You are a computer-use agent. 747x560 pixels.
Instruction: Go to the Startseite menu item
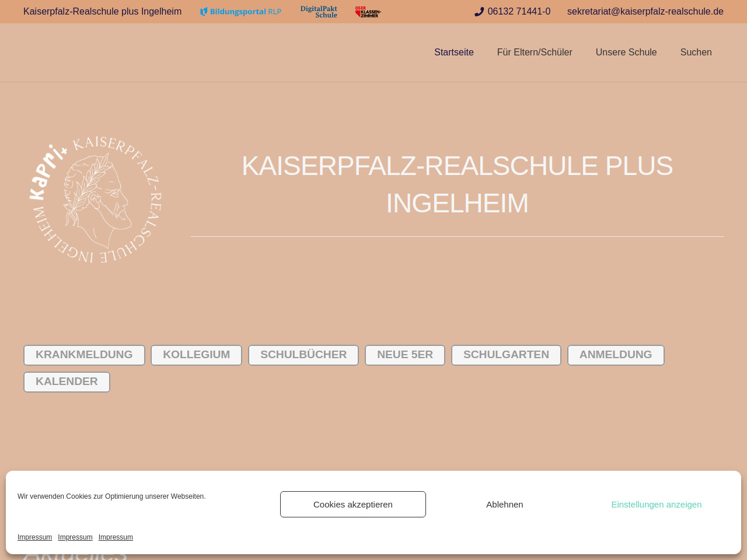pyautogui.click(x=453, y=52)
